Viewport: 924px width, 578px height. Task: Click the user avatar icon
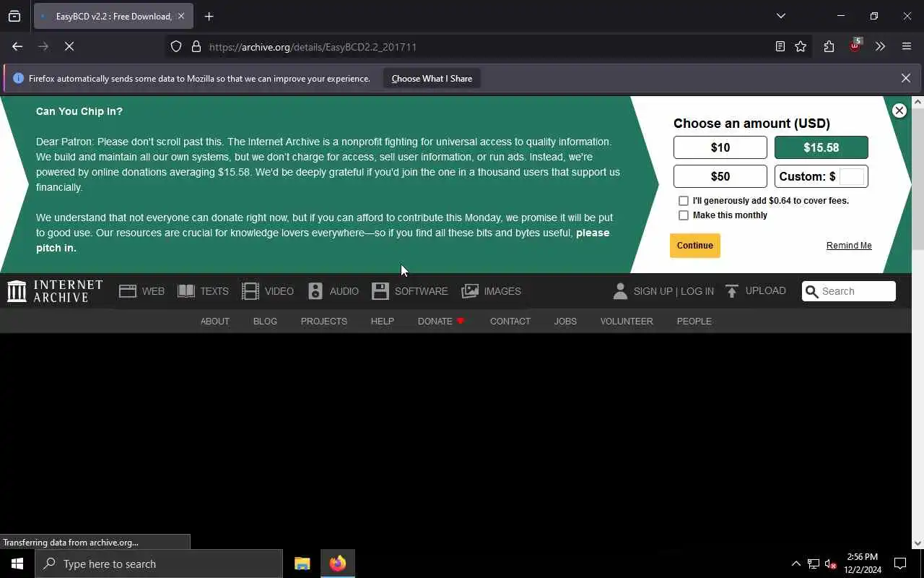coord(620,291)
